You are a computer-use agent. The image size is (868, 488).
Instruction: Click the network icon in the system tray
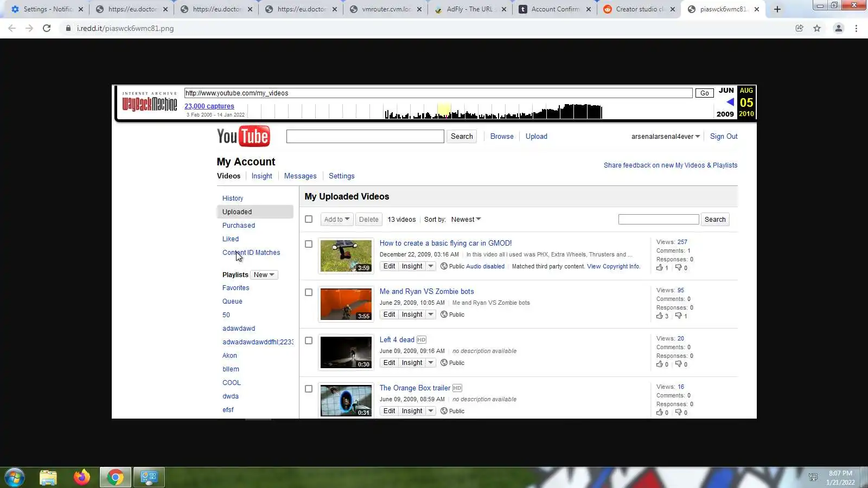[x=813, y=477]
